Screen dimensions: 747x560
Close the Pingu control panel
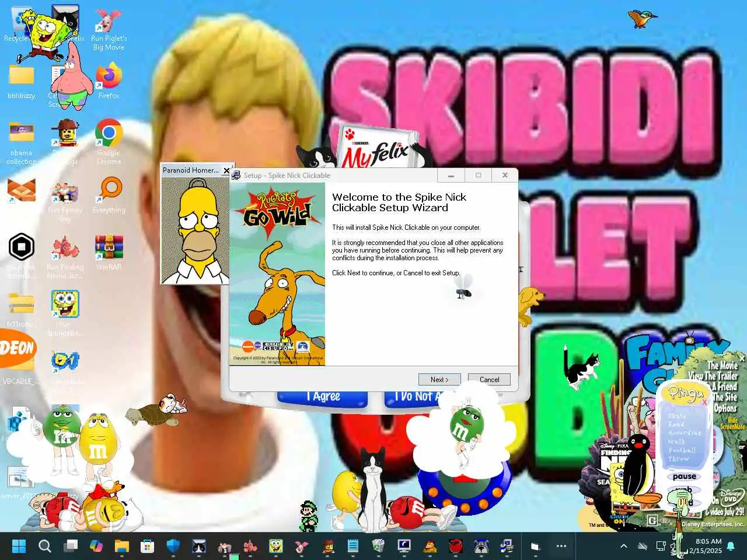(704, 402)
